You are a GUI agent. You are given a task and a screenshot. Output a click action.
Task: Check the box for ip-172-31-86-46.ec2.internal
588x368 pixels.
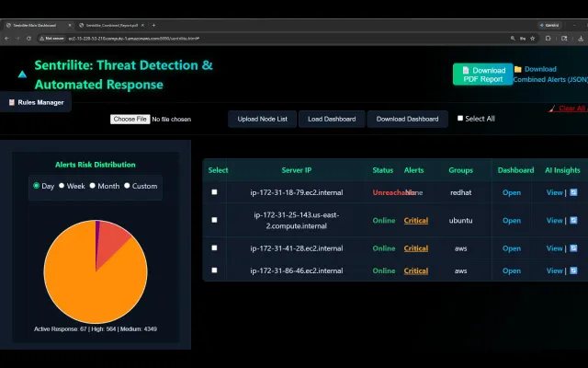pos(214,270)
